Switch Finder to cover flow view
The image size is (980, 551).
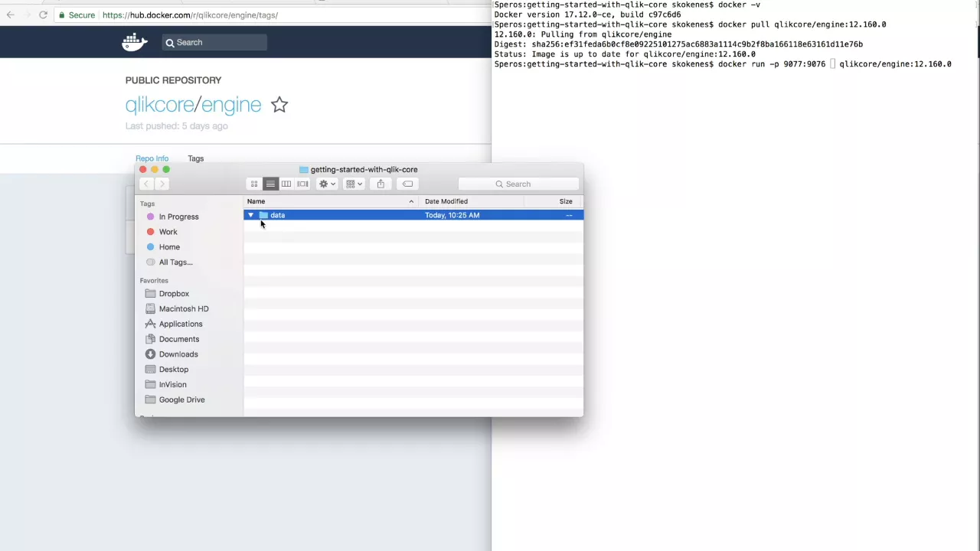[302, 184]
